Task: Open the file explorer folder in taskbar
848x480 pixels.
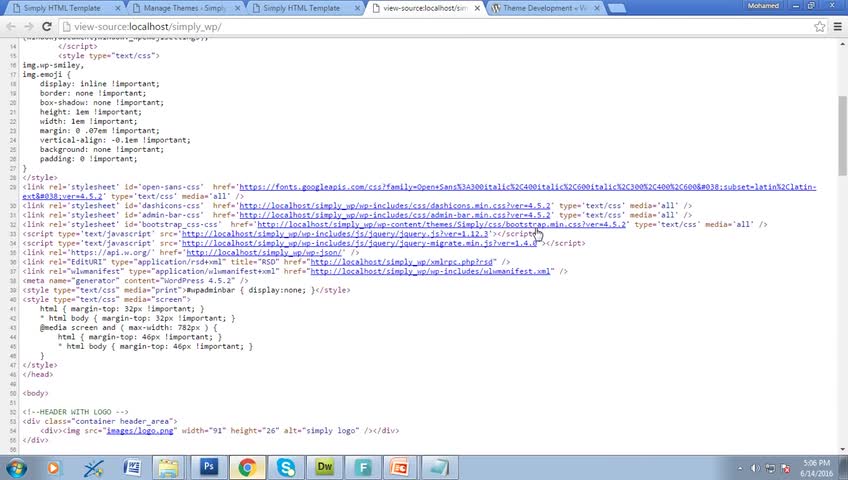Action: point(169,468)
